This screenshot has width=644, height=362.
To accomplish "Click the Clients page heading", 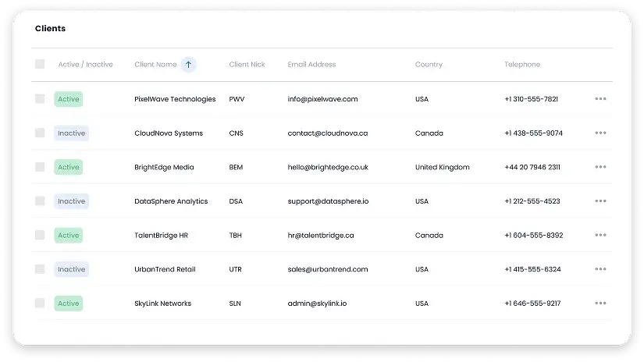I will point(50,28).
